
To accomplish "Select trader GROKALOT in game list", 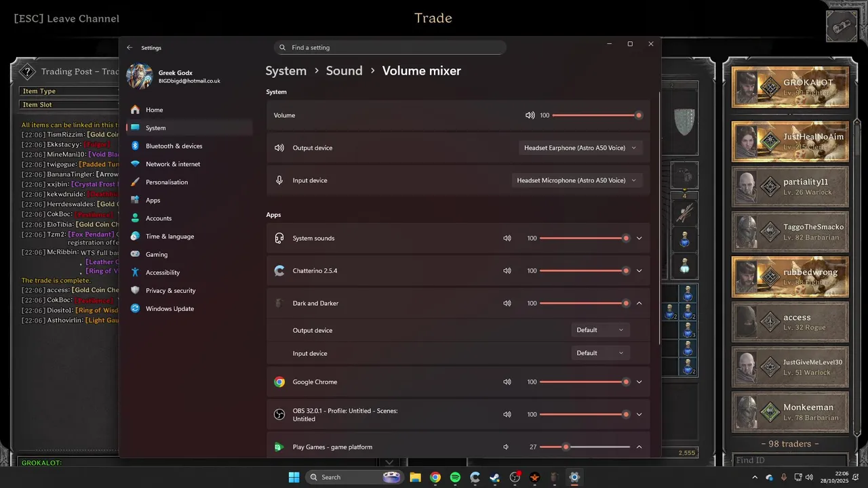I will click(790, 87).
